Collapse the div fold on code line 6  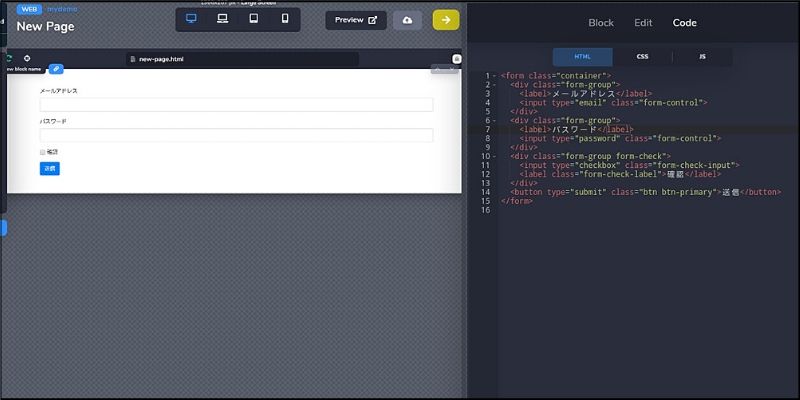494,120
